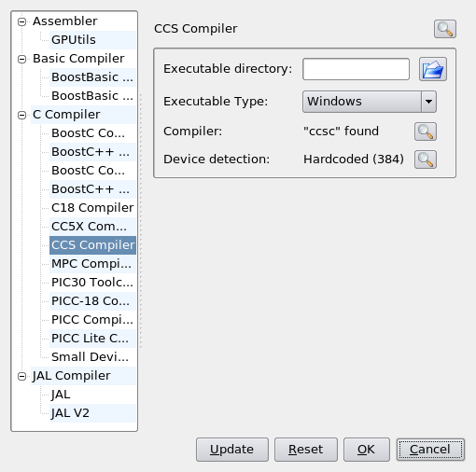The width and height of the screenshot is (476, 472).
Task: Select PIC30 Toolchain entry
Action: pos(92,283)
